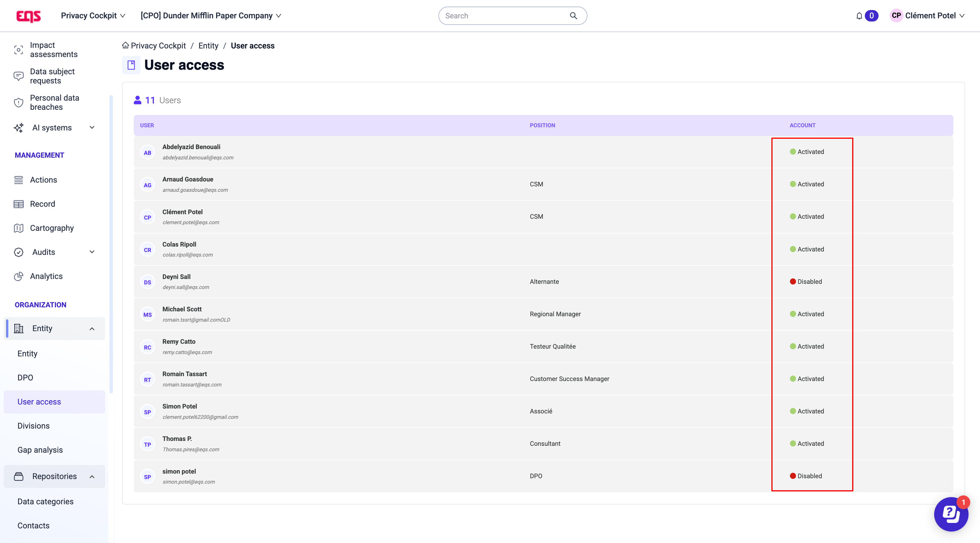Click the search magnifier icon

[x=573, y=15]
